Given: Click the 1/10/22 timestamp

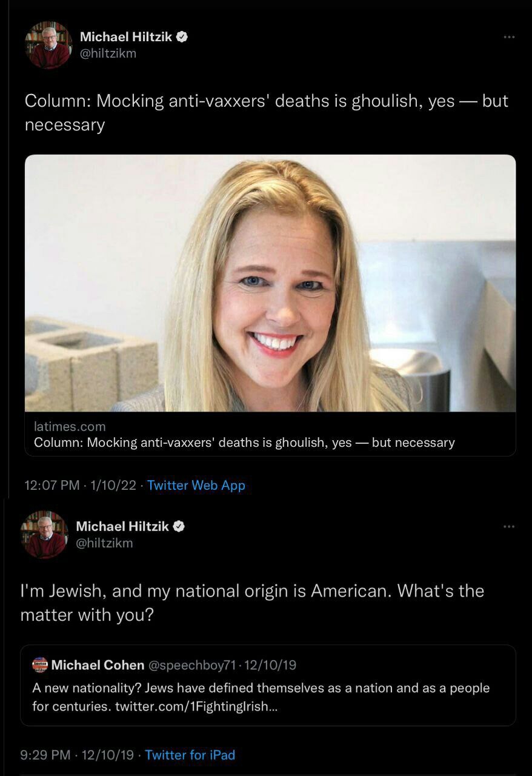Looking at the screenshot, I should pos(111,485).
